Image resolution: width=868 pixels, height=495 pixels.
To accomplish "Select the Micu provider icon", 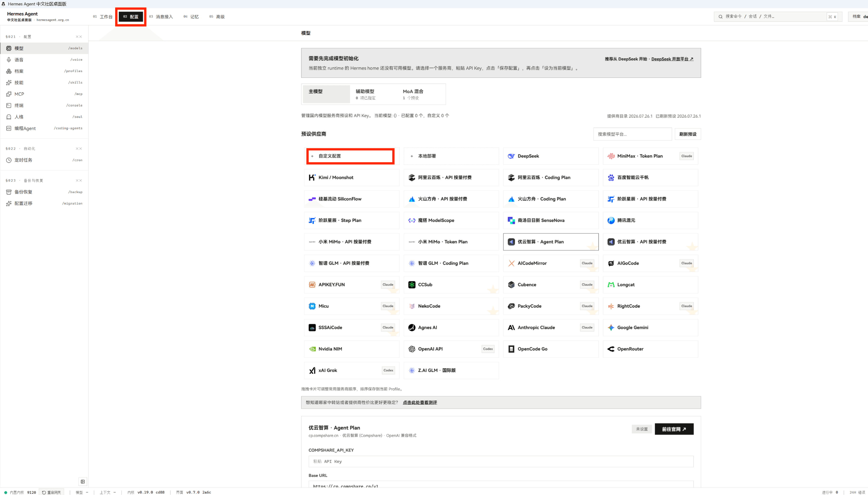I will click(x=312, y=306).
